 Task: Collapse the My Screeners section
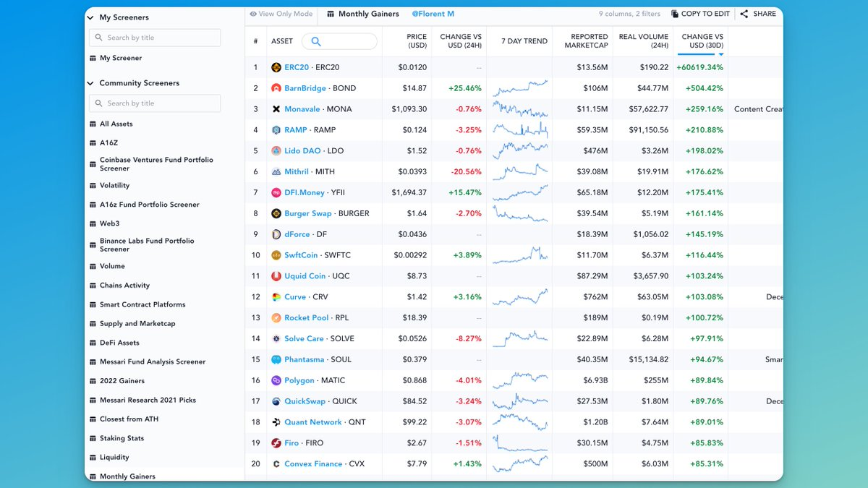click(x=90, y=17)
